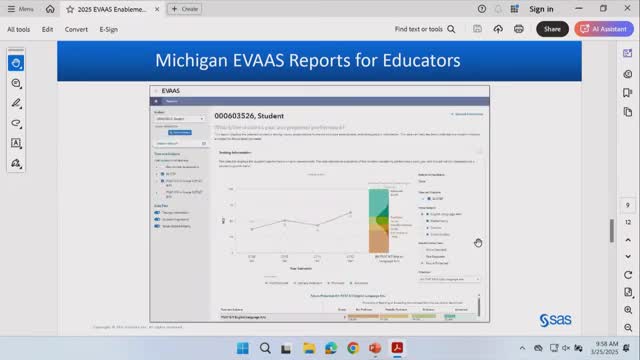Image resolution: width=640 pixels, height=360 pixels.
Task: Open the Page thumbnails panel icon
Action: point(628,111)
